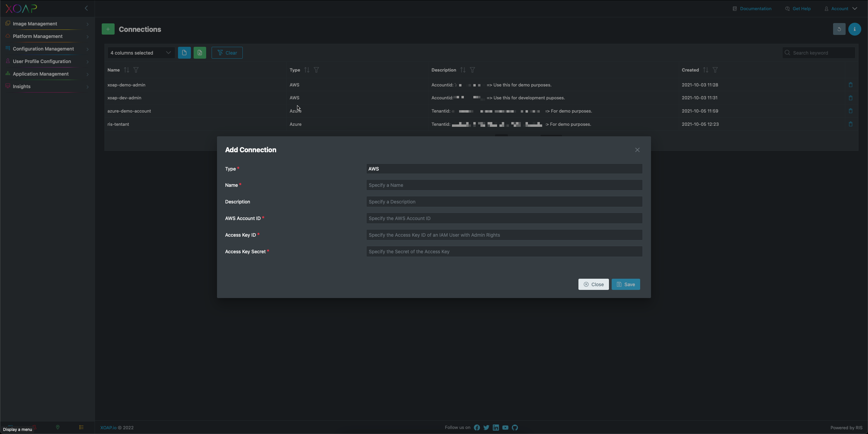Filter the Type column
This screenshot has width=868, height=434.
316,70
